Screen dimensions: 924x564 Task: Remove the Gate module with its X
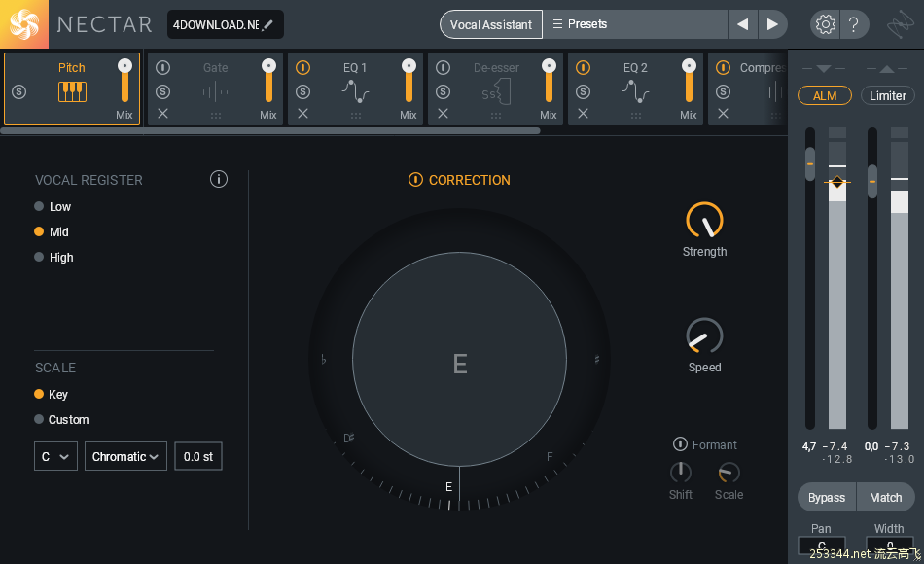click(x=163, y=113)
